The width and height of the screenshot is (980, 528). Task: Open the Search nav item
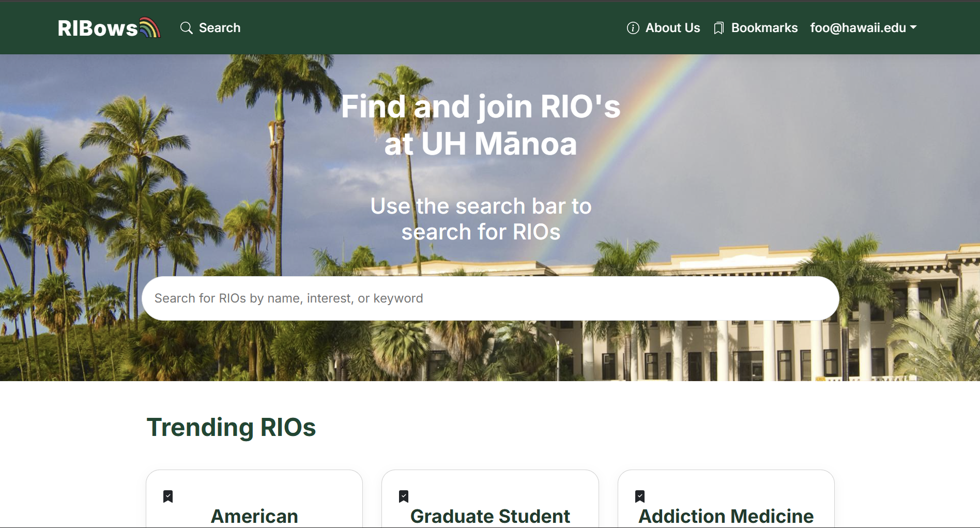tap(219, 28)
